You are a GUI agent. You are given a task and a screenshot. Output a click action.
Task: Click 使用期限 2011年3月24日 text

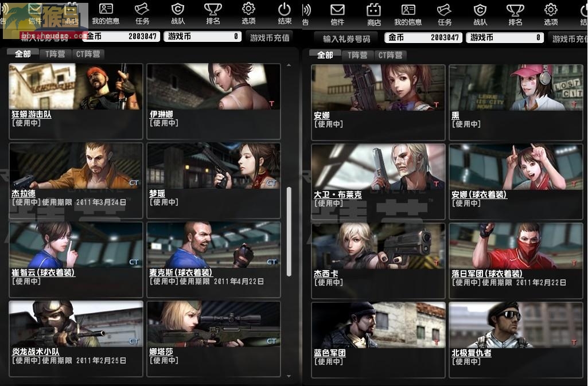click(x=84, y=202)
